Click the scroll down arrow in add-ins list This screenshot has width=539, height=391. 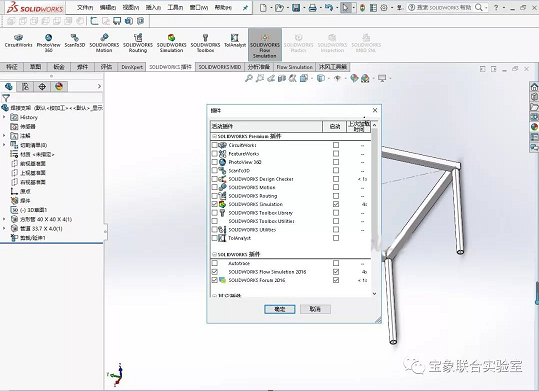click(x=374, y=294)
